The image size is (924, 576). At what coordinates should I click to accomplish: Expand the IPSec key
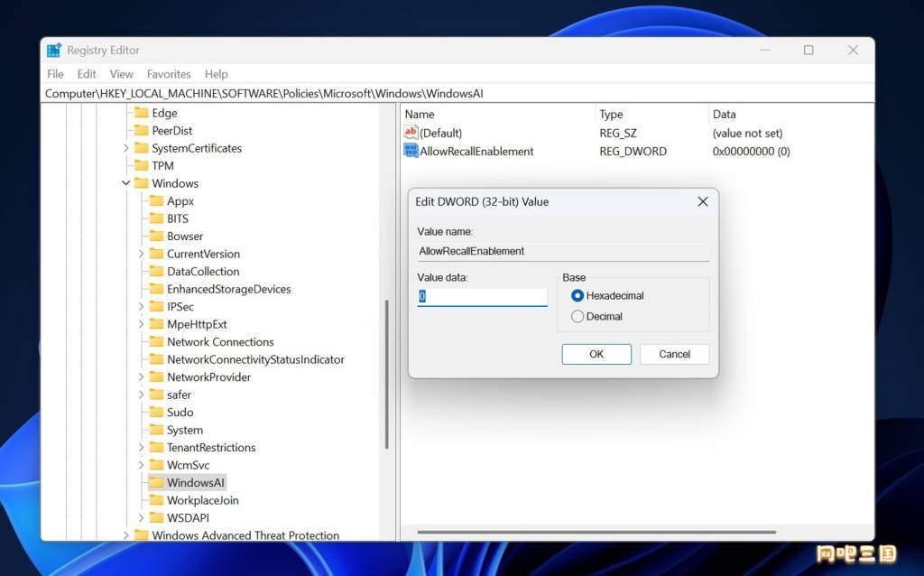click(x=141, y=307)
